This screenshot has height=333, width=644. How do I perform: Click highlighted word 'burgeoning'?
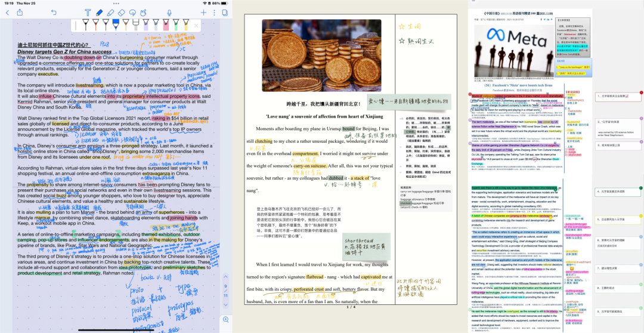coord(131,57)
